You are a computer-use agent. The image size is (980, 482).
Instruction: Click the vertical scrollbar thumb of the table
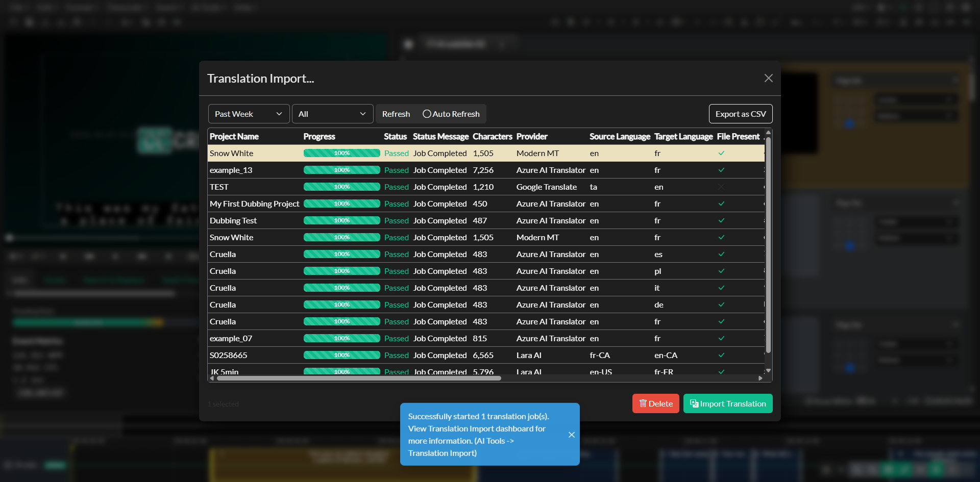768,245
